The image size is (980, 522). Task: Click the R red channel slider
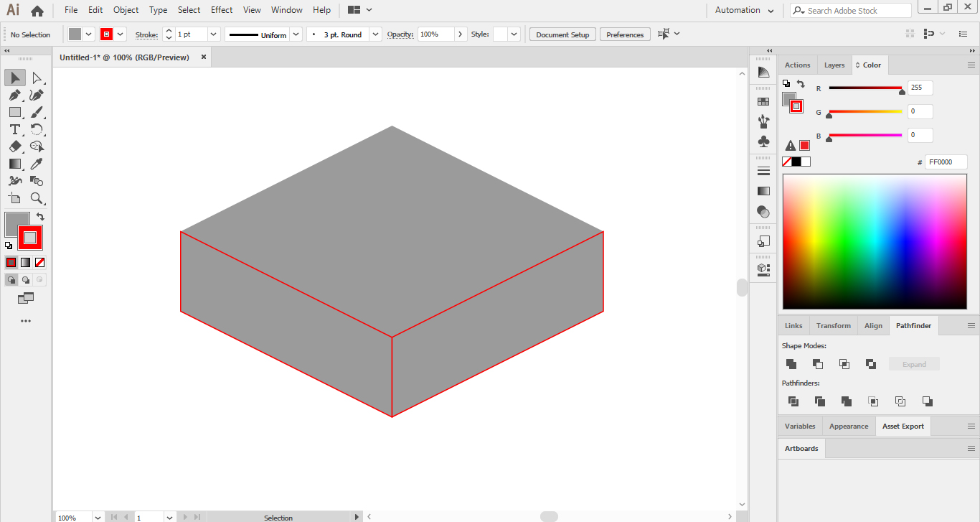[865, 88]
